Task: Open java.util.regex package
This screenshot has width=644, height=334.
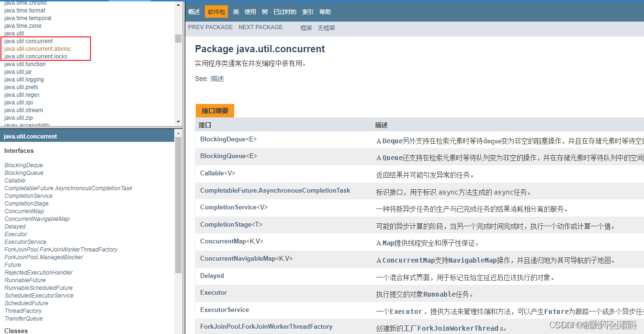Action: click(x=22, y=95)
